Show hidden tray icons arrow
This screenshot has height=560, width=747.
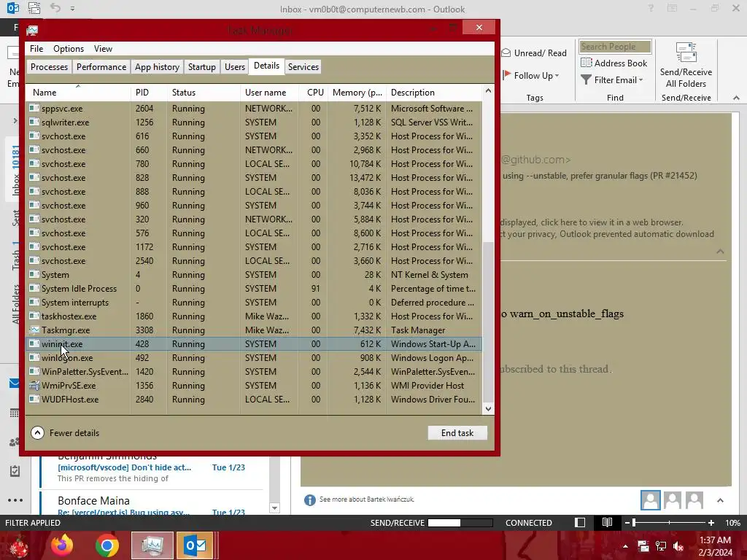tap(625, 546)
